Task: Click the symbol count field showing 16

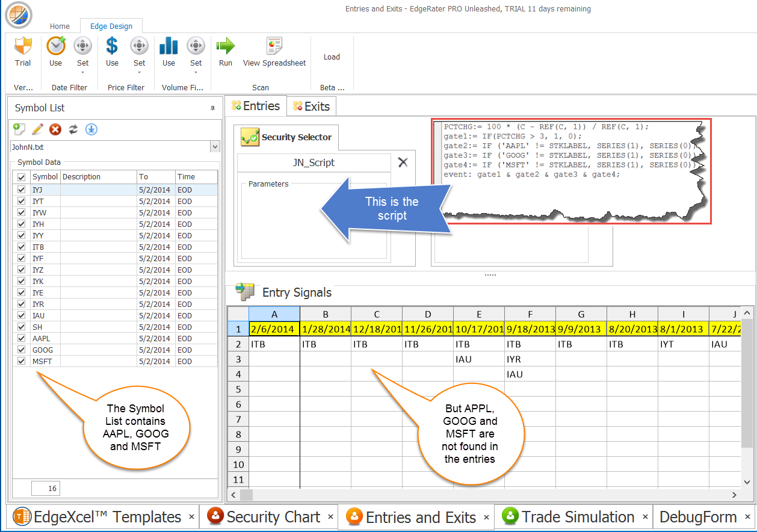Action: (46, 488)
